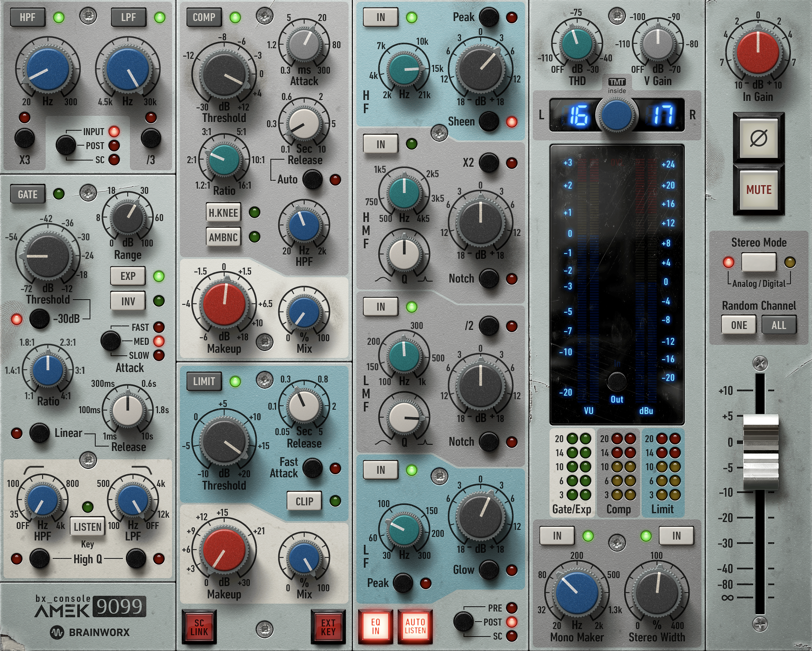The height and width of the screenshot is (651, 812).
Task: Enable the H.KNEE hard knee switch
Action: [223, 213]
